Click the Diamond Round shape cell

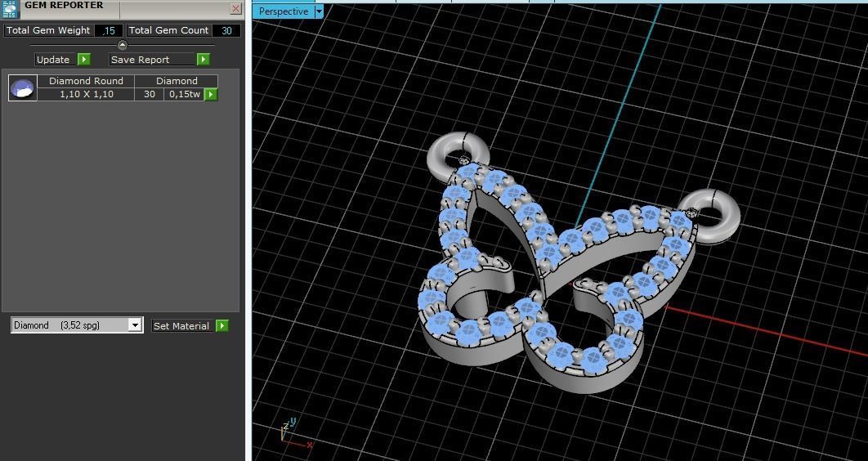(x=86, y=81)
